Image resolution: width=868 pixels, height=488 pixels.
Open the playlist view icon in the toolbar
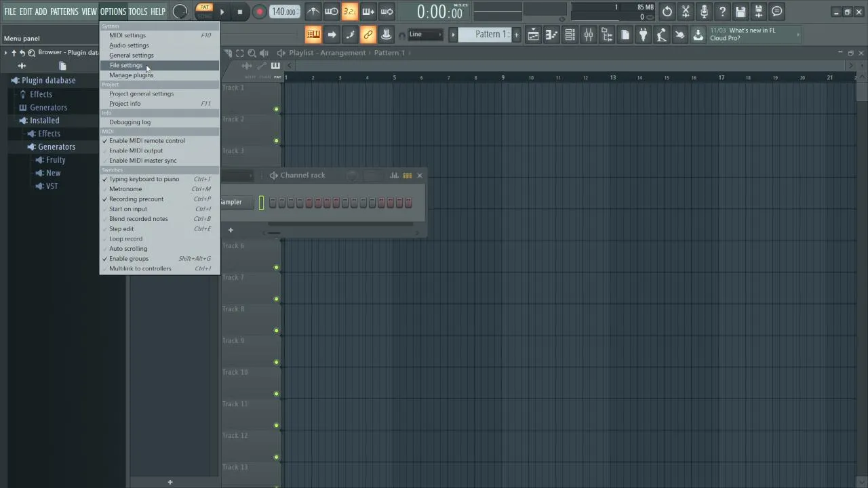tap(533, 35)
